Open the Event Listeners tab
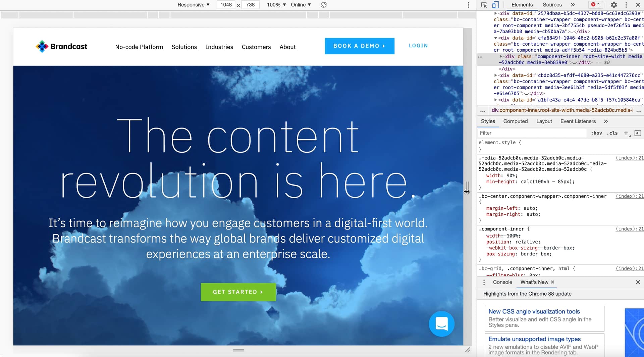644x357 pixels. (x=578, y=121)
